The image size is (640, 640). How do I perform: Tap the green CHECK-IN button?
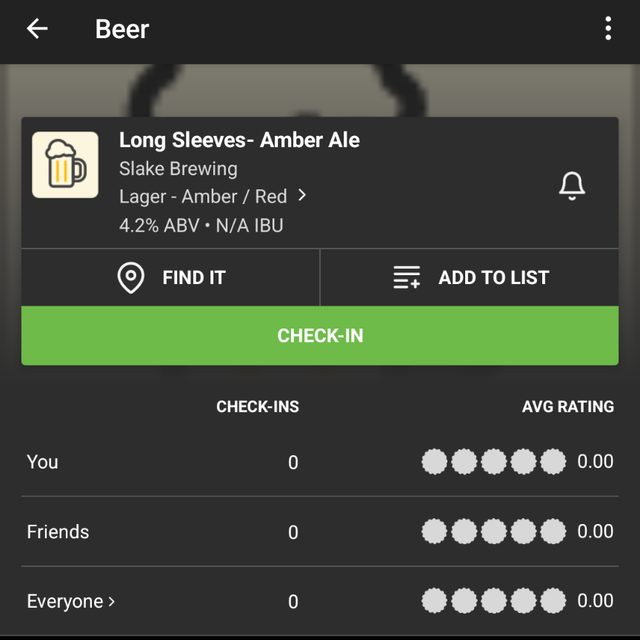(320, 336)
